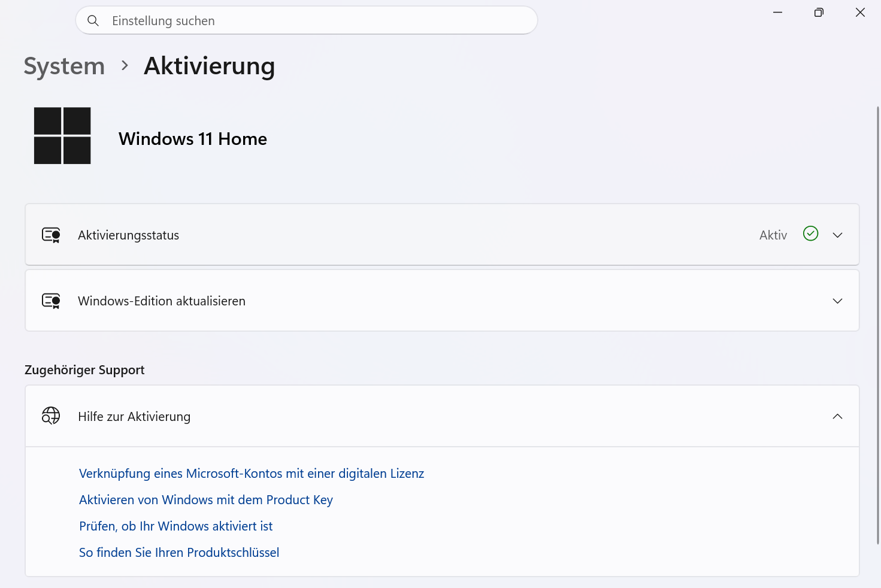
Task: Restore down the Settings window
Action: (x=819, y=12)
